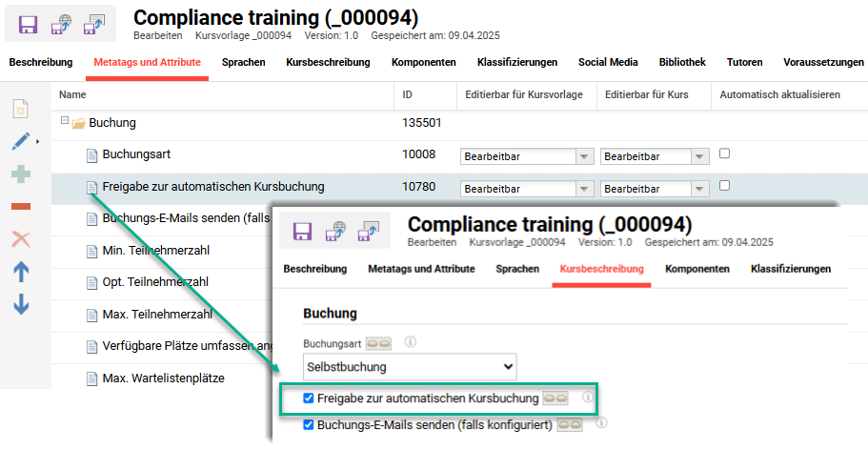This screenshot has height=450, width=868.
Task: Open the Voraussetzungen tab
Action: coord(823,62)
